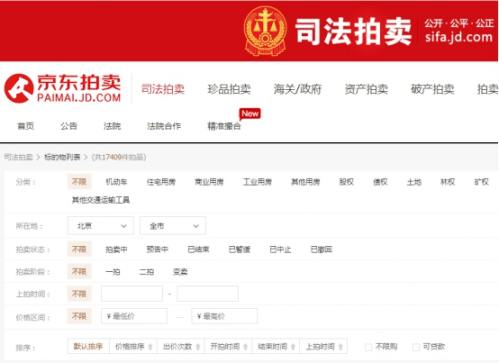499x363 pixels.
Task: Open the 北京 province dropdown
Action: point(100,226)
